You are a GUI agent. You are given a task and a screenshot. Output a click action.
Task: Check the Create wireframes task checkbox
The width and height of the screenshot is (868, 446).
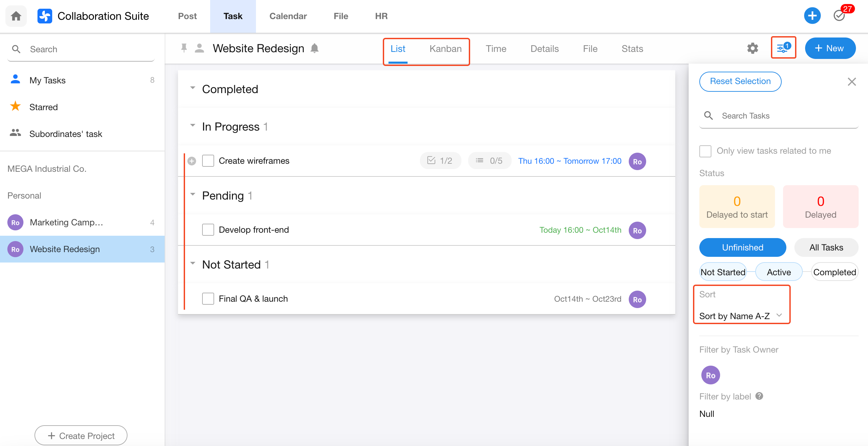pyautogui.click(x=208, y=161)
